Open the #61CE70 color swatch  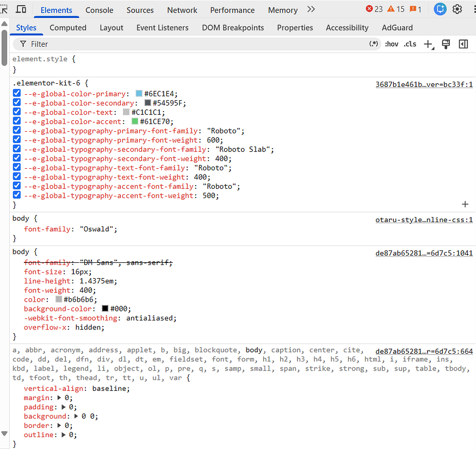[x=135, y=121]
